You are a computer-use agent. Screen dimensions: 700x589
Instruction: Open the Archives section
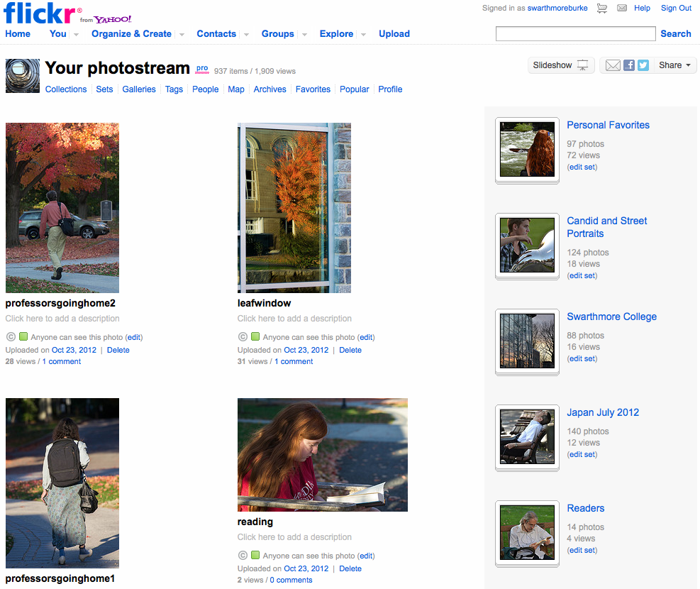pyautogui.click(x=270, y=89)
